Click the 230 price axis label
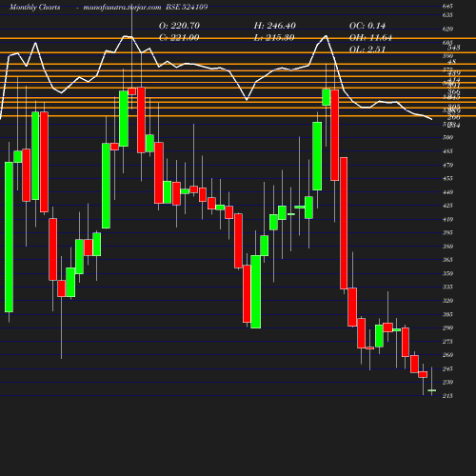 click(x=447, y=382)
